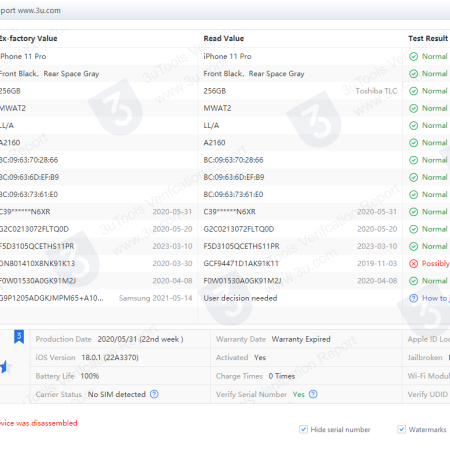Click green check icon for A2160 row
Image resolution: width=450 pixels, height=450 pixels.
pos(413,143)
